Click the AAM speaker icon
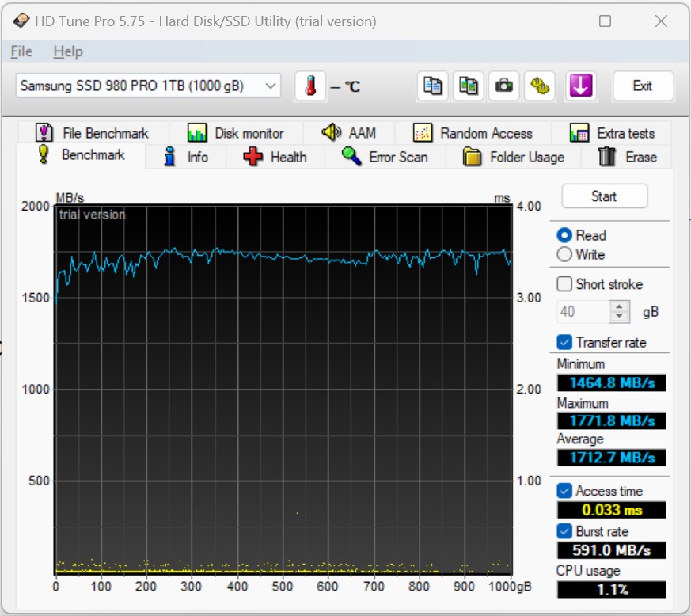This screenshot has width=691, height=616. (332, 132)
